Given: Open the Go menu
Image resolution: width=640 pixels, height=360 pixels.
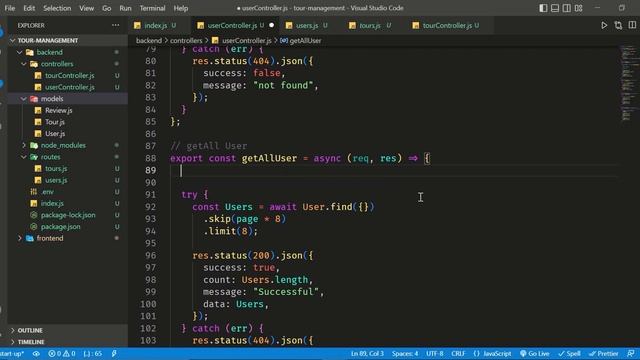Looking at the screenshot, I should coord(107,8).
